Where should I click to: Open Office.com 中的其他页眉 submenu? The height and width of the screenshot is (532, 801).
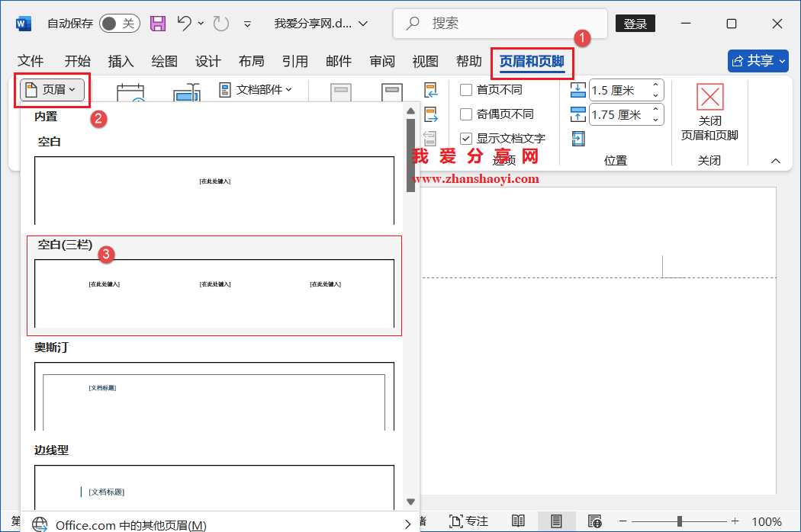click(x=220, y=524)
